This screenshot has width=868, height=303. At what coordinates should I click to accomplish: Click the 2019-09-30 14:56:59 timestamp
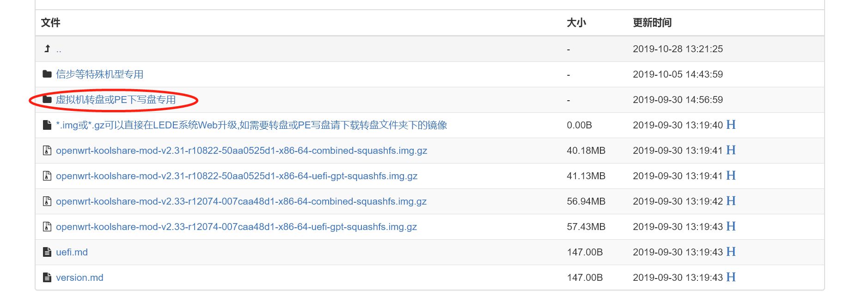[x=678, y=100]
